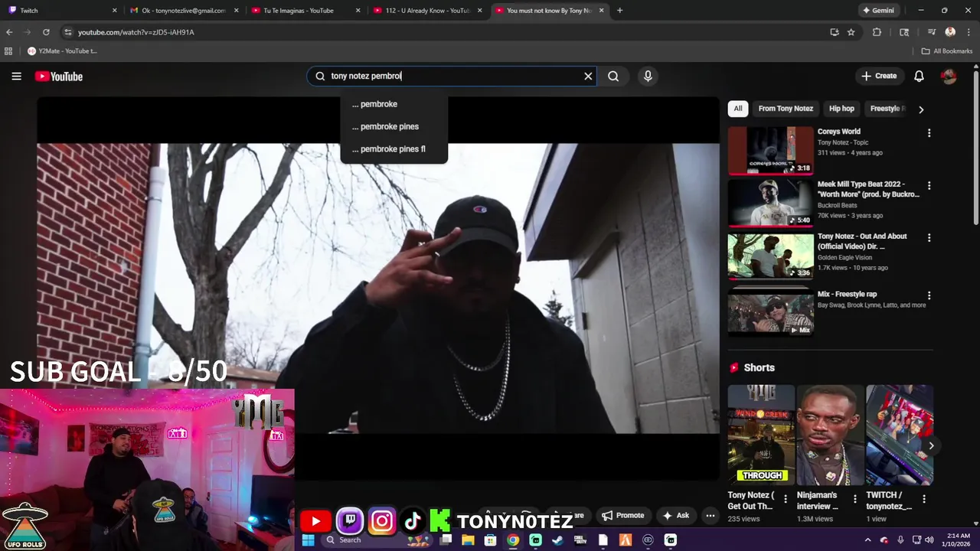Open options for Coreys World video
980x551 pixels.
pos(929,132)
